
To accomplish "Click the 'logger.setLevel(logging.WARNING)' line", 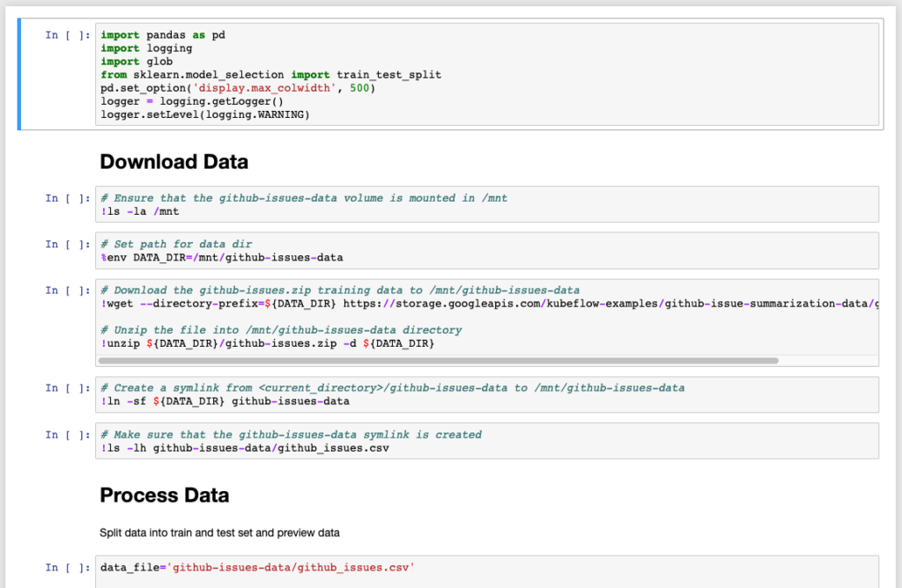I will click(x=205, y=114).
